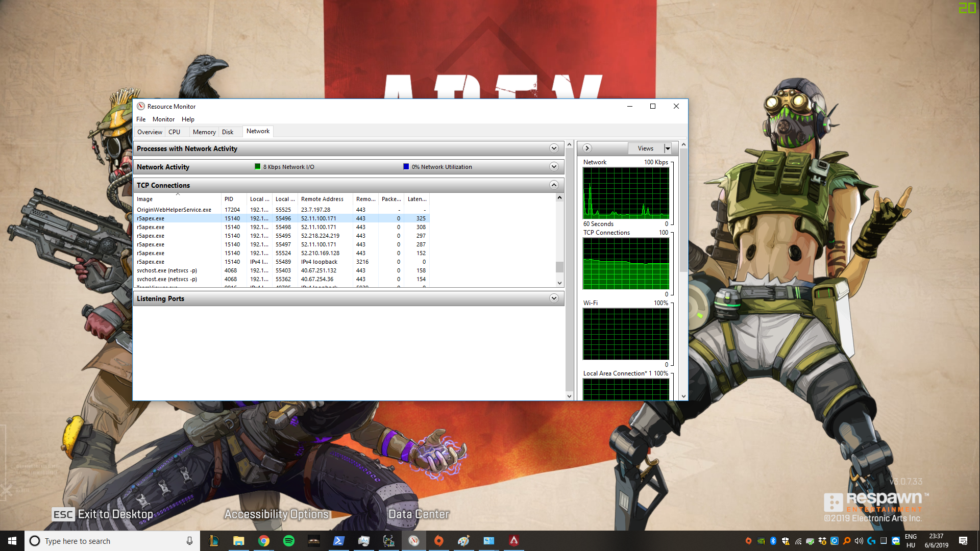Collapse the graphs pane with the arrow button

(x=587, y=148)
